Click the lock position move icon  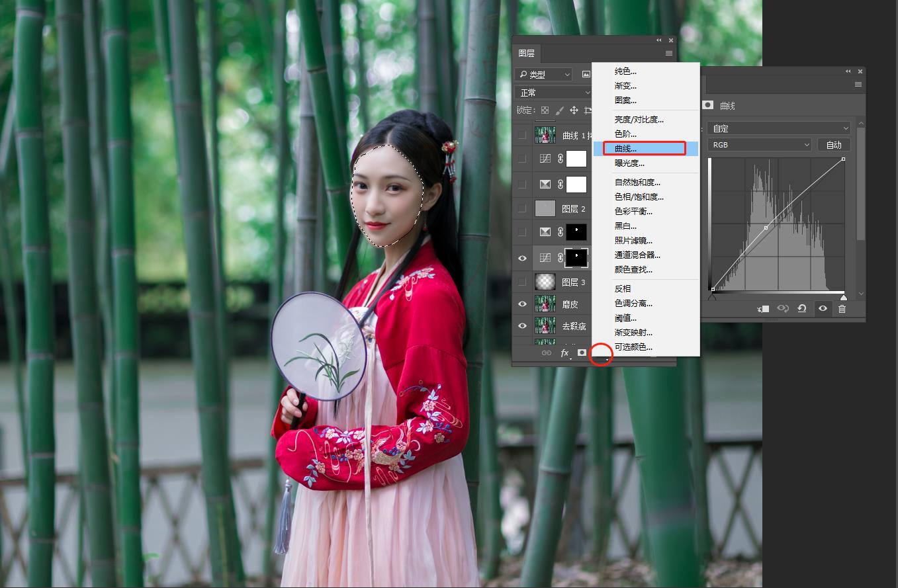click(x=574, y=110)
